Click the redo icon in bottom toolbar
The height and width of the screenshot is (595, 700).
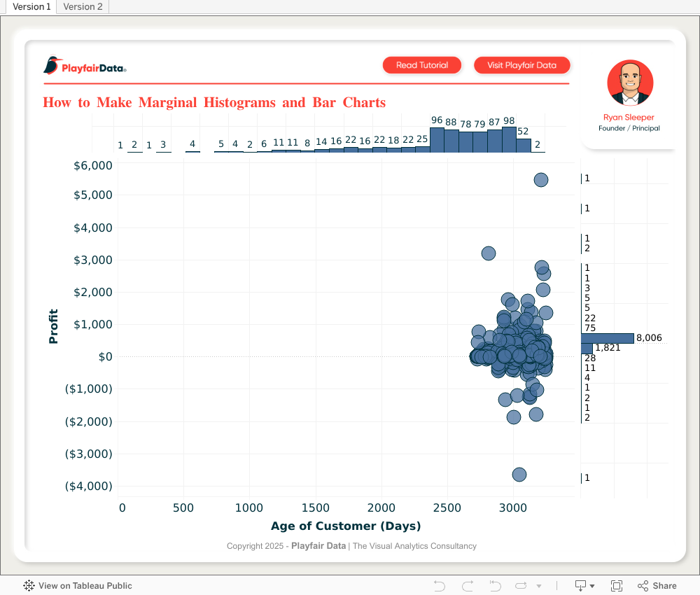click(468, 586)
